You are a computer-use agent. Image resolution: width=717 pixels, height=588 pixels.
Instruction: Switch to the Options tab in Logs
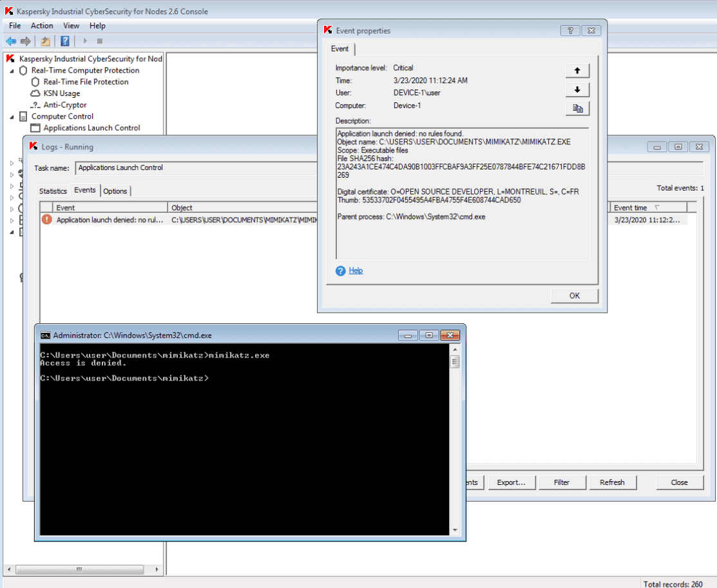[x=115, y=191]
